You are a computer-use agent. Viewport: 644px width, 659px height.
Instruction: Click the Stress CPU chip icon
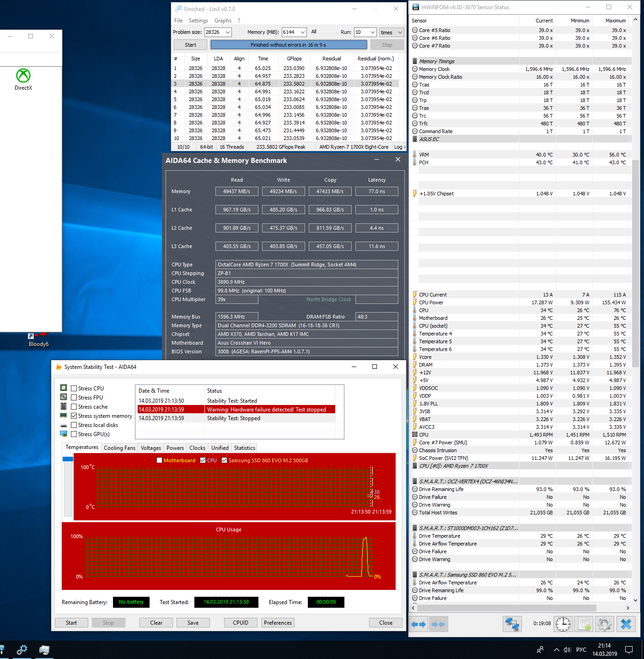[64, 388]
